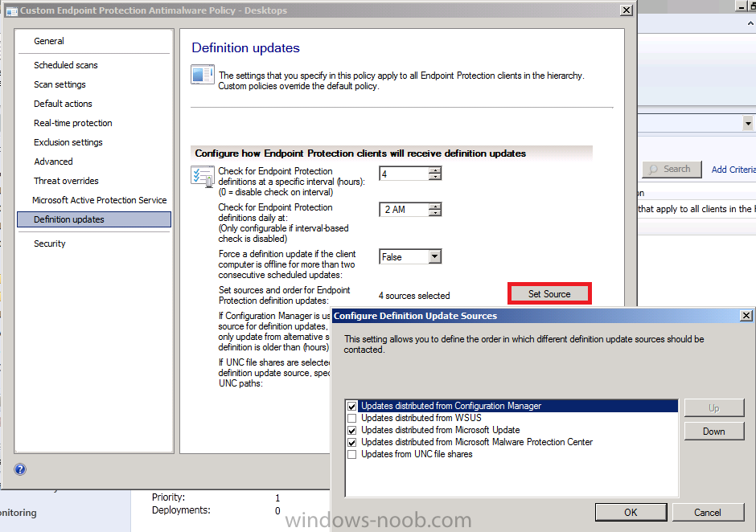Enable Updates from UNC file shares checkbox
Viewport: 756px width, 532px height.
(352, 454)
